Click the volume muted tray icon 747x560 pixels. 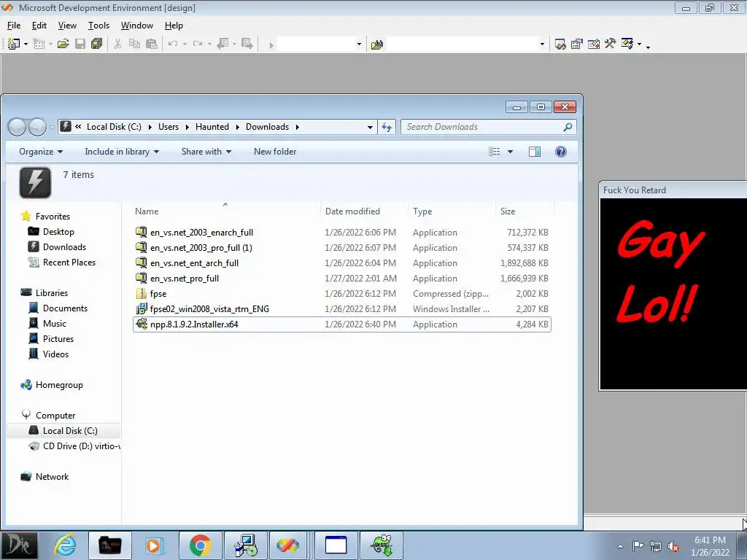[x=673, y=547]
